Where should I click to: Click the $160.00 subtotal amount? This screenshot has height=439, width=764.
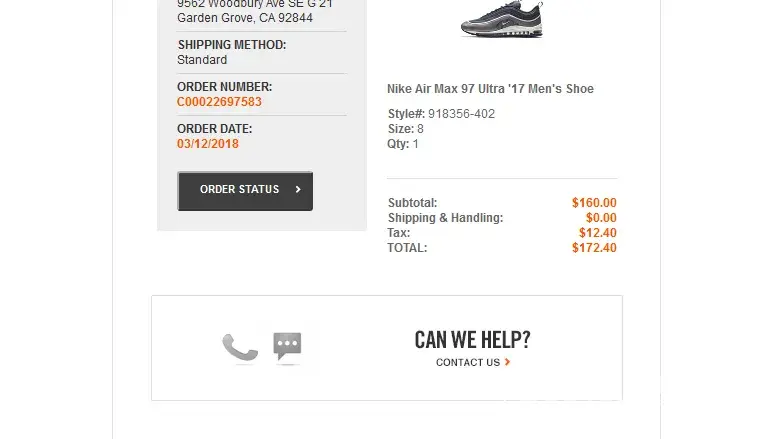tap(594, 203)
